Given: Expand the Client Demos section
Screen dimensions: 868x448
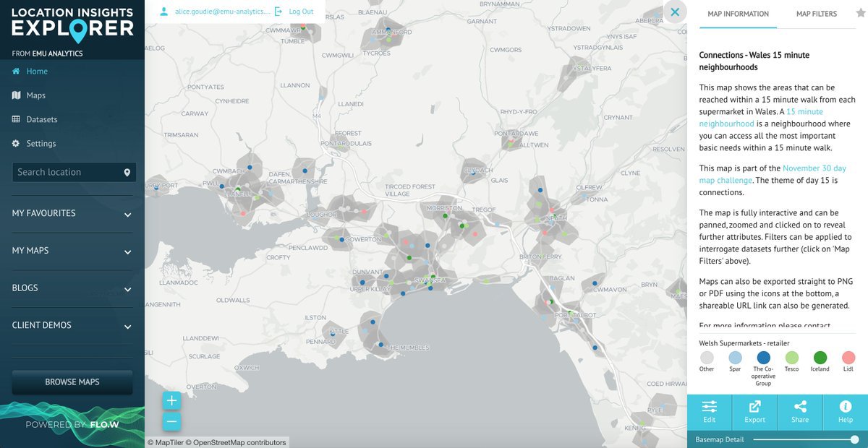Looking at the screenshot, I should [127, 327].
